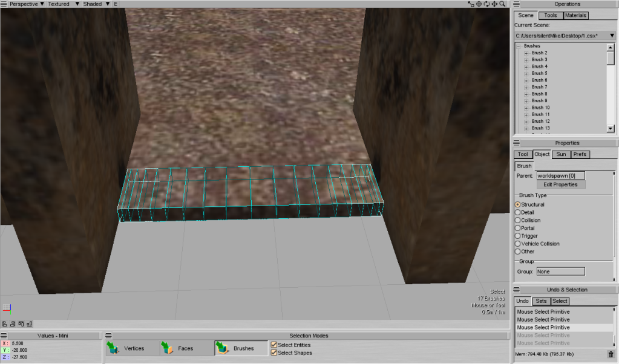Switch to Vertices selection mode
Image resolution: width=619 pixels, height=364 pixels.
click(127, 348)
